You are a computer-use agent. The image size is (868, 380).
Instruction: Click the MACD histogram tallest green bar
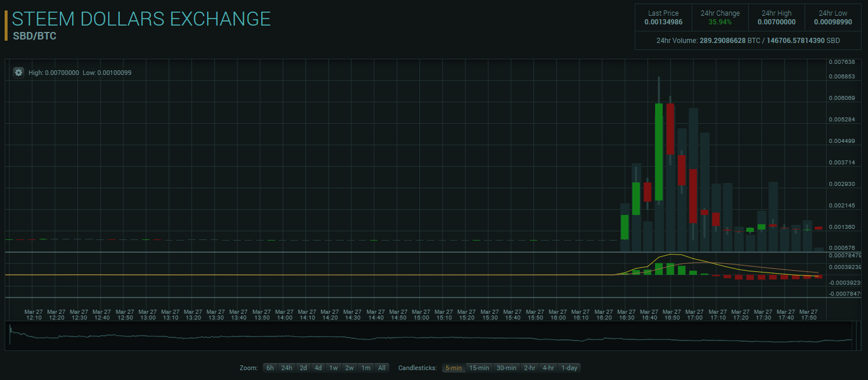tap(659, 268)
